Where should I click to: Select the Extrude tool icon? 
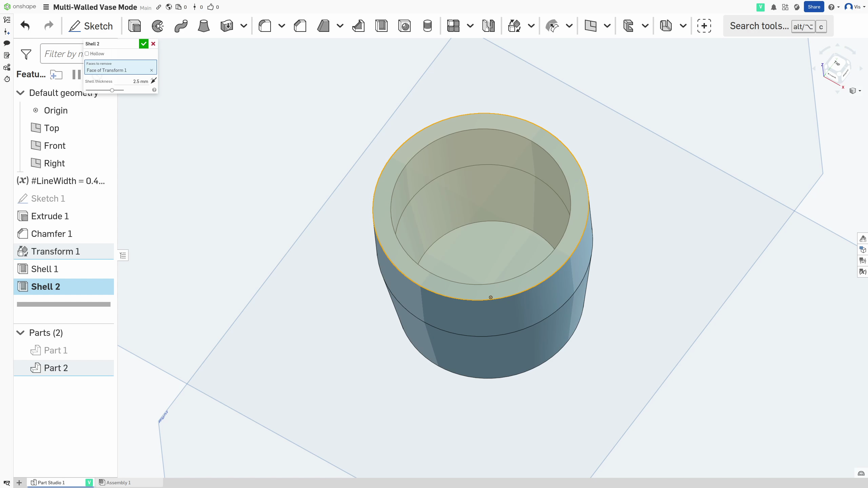pyautogui.click(x=135, y=26)
